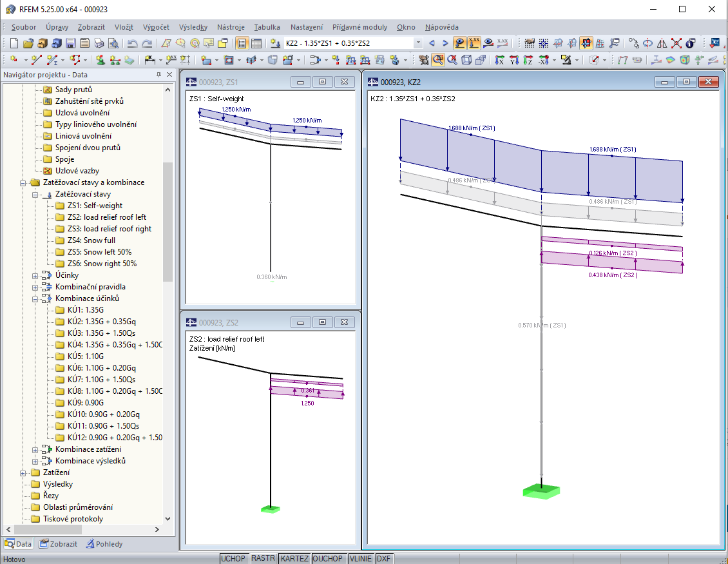
Task: Toggle UCHOP snap in status bar
Action: coord(233,558)
